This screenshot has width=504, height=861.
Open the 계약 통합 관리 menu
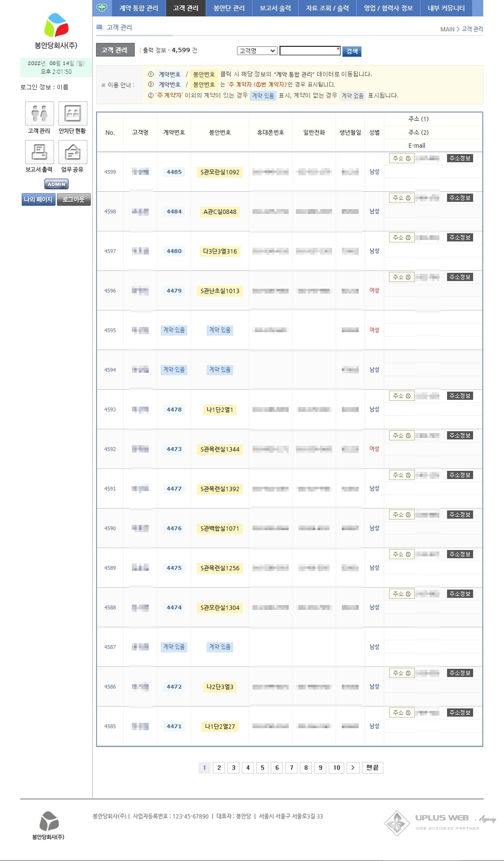coord(139,8)
